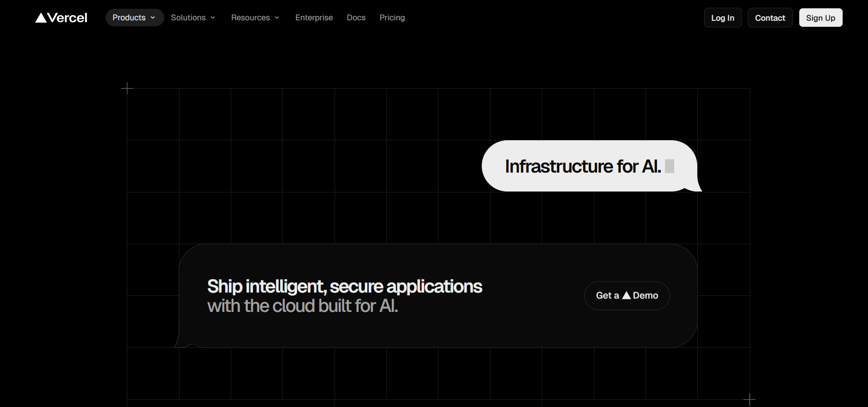868x407 pixels.
Task: Go to the Enterprise page
Action: pyautogui.click(x=314, y=18)
